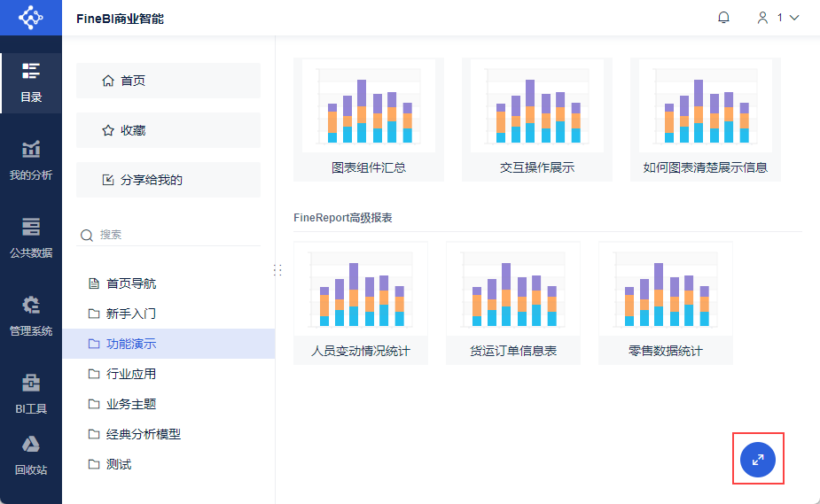
Task: Open the 人员变动情况统计 report thumbnail
Action: [x=361, y=303]
